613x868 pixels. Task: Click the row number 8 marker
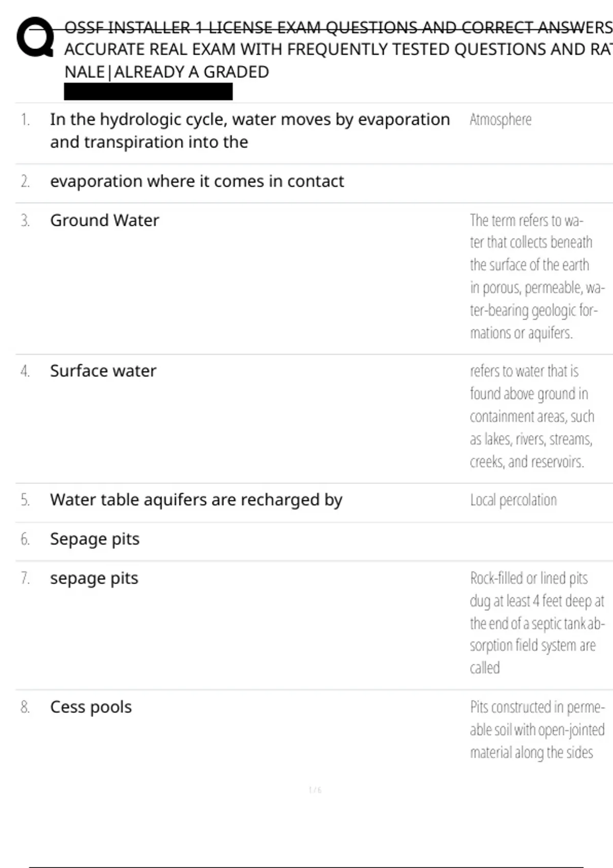pos(25,707)
